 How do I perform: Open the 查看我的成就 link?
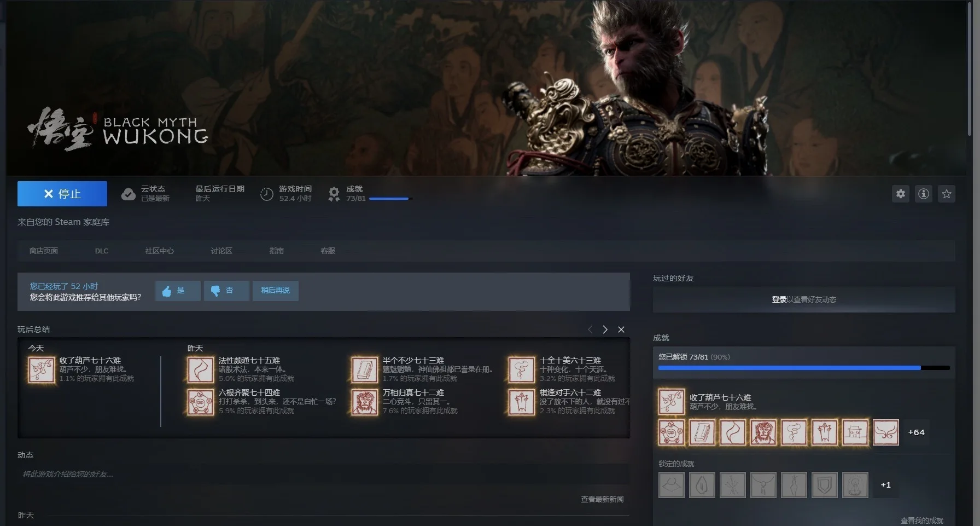coord(922,521)
